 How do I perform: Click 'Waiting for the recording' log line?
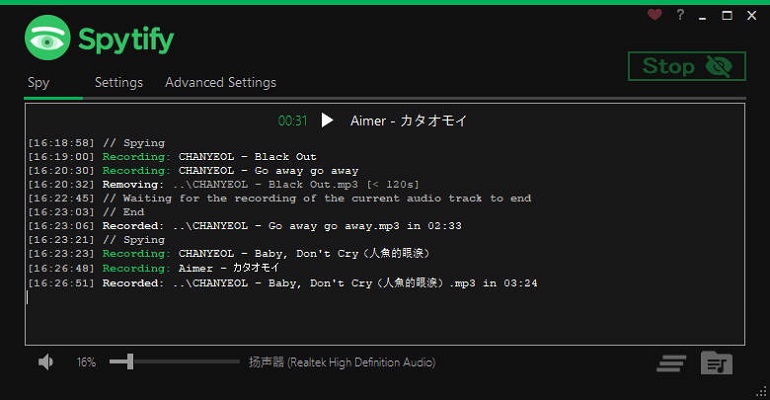[279, 198]
